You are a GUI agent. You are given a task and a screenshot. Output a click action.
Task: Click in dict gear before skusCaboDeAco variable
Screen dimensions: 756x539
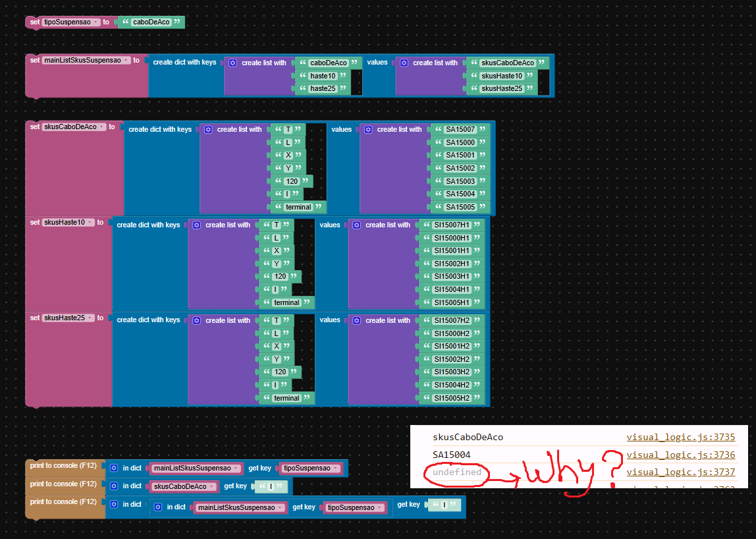tap(114, 486)
